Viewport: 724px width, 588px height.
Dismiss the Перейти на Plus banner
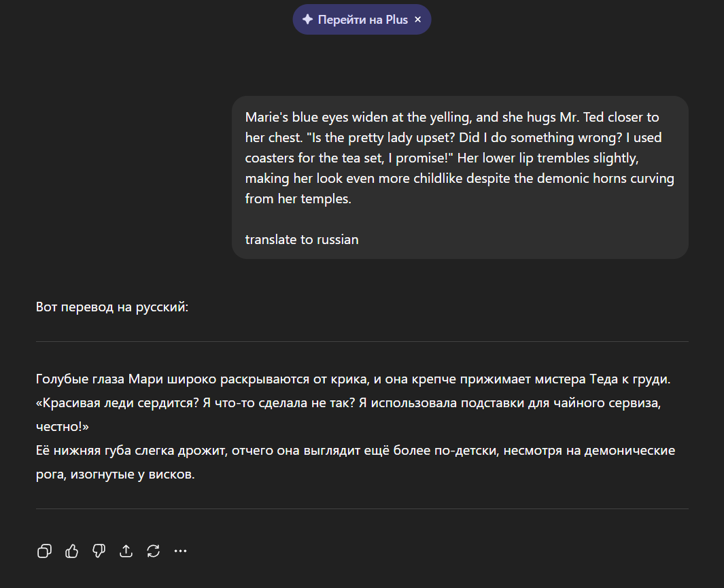[x=418, y=20]
